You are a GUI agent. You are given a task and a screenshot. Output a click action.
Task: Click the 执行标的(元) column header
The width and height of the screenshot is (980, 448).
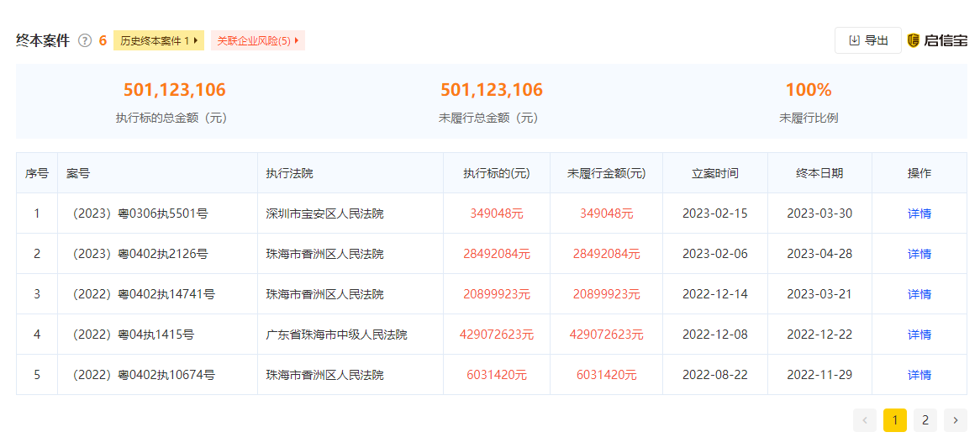[x=497, y=174]
